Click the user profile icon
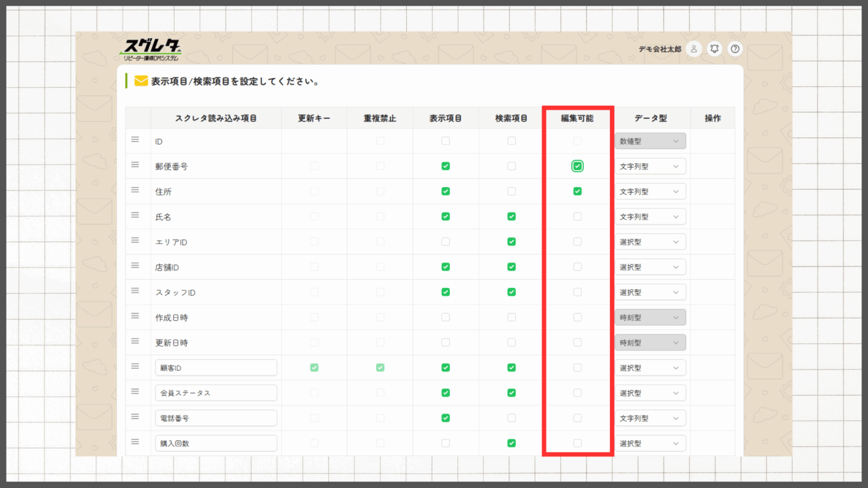This screenshot has width=868, height=488. click(x=693, y=49)
